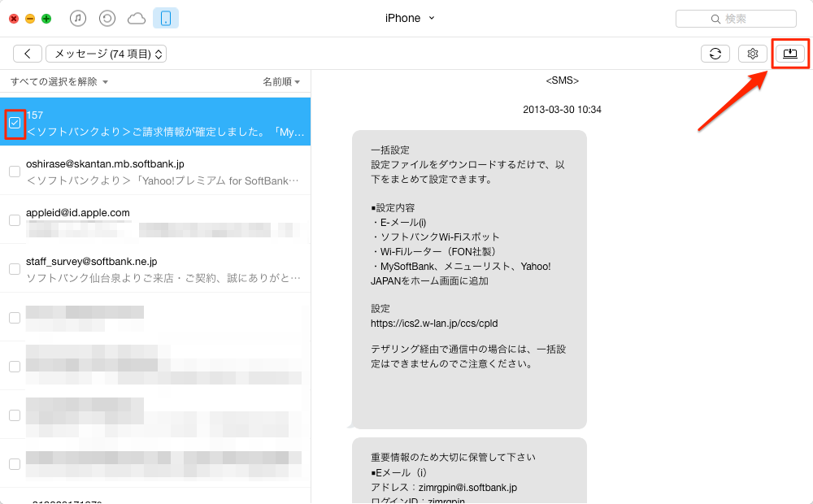Click the ■設定内容 heading in message
Image resolution: width=813 pixels, height=504 pixels.
point(393,208)
